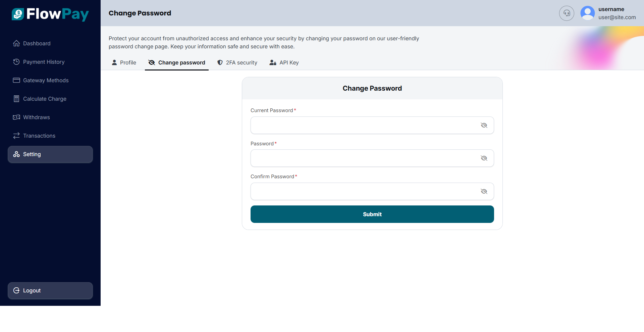Click the FlowPay logo icon

pos(18,14)
